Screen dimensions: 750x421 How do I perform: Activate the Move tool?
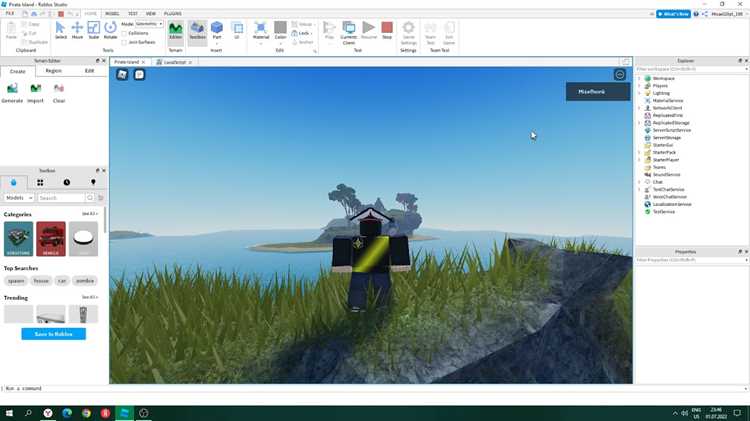tap(77, 30)
